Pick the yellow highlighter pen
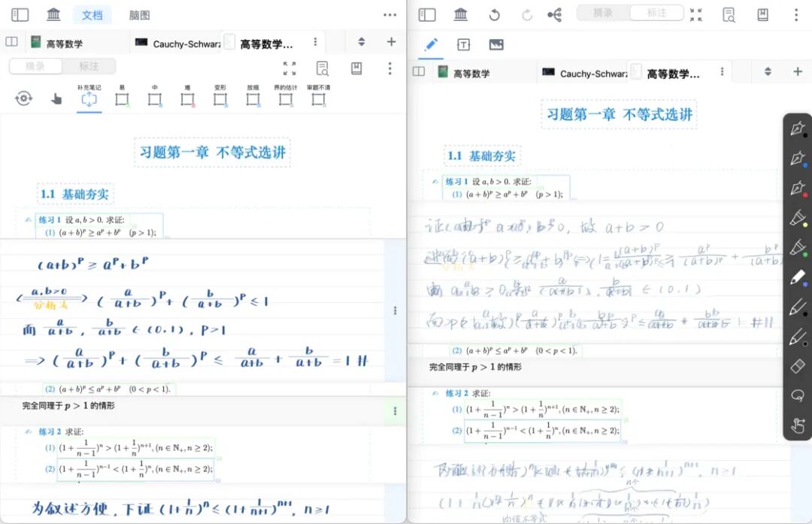 click(x=798, y=219)
